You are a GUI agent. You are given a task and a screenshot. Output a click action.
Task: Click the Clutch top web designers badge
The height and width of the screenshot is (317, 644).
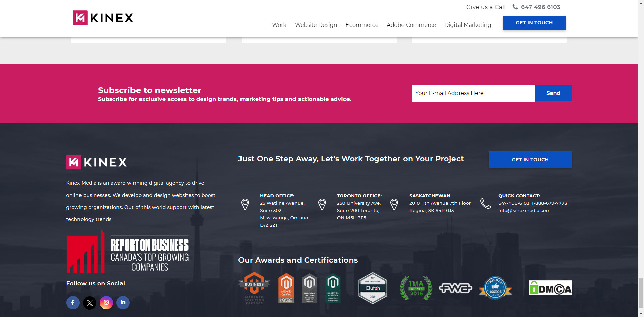coord(373,288)
